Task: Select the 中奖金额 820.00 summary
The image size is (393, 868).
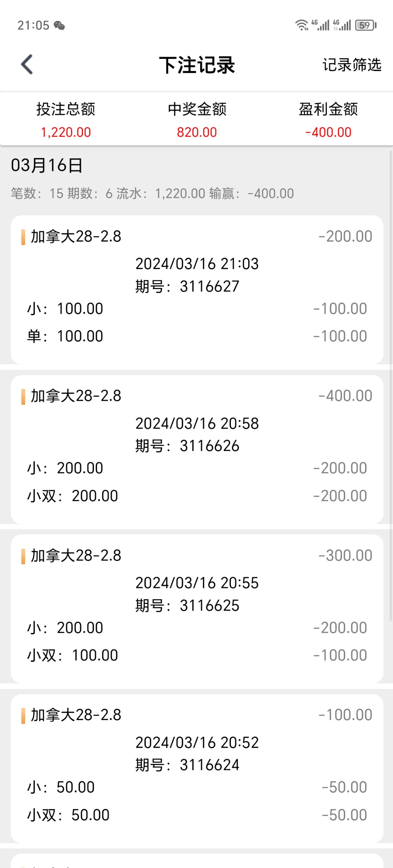Action: [x=197, y=120]
